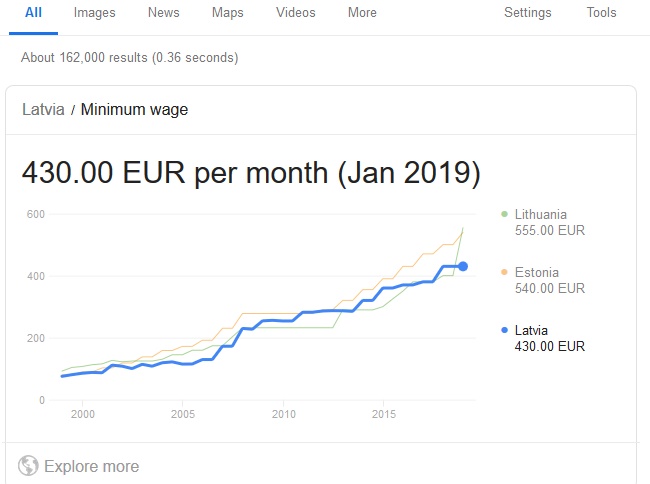Click the 2010 label on chart axis
The height and width of the screenshot is (484, 650).
click(284, 414)
